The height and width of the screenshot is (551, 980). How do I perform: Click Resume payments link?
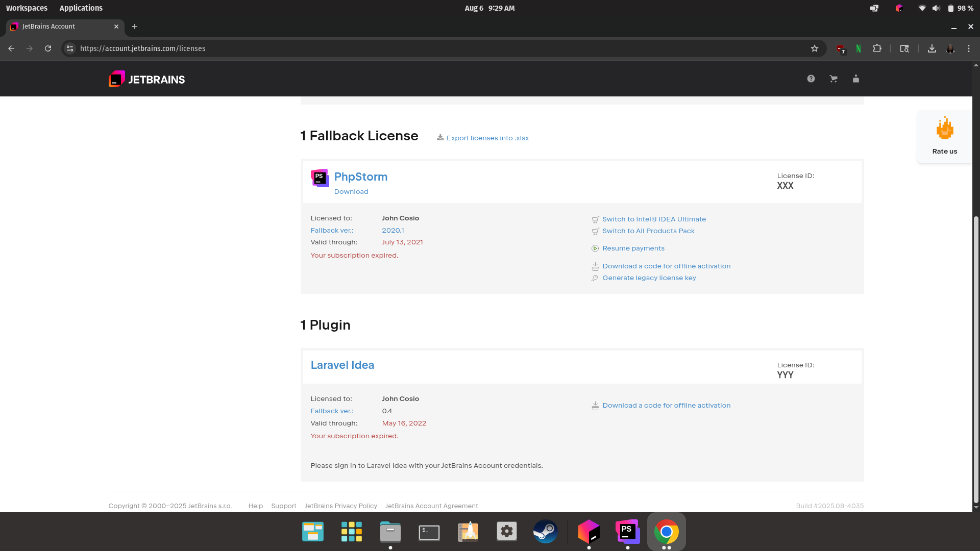pos(633,248)
